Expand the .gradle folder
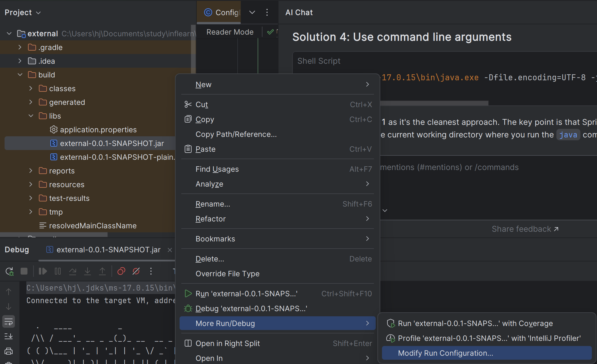This screenshot has height=364, width=597. (x=20, y=47)
